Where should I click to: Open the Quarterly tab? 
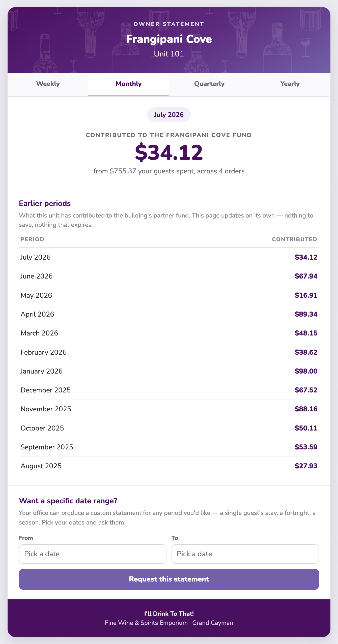click(x=209, y=84)
